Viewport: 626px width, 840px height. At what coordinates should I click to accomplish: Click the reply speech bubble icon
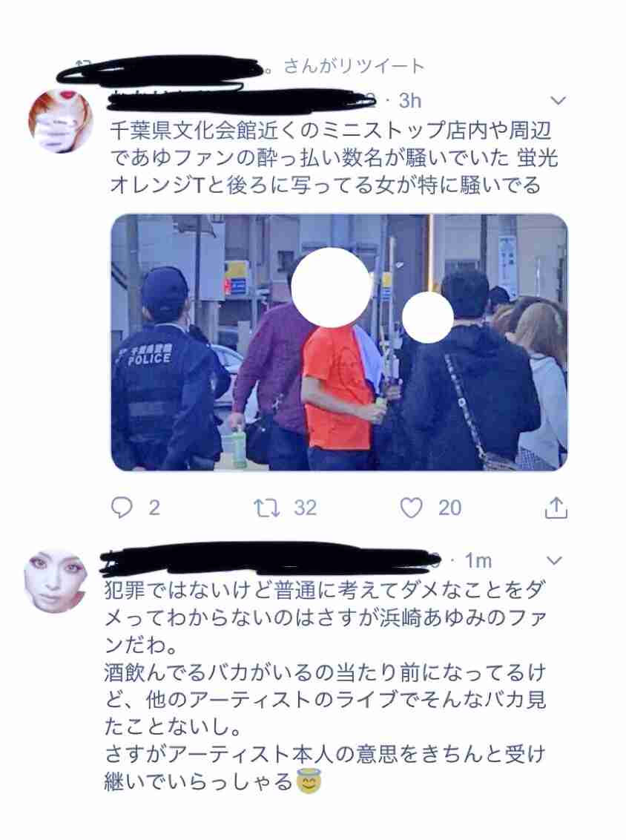(x=122, y=508)
